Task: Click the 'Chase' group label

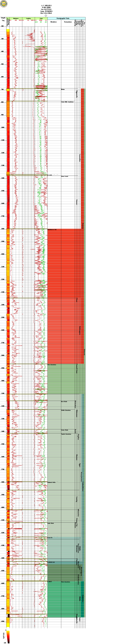Action: 77,300
